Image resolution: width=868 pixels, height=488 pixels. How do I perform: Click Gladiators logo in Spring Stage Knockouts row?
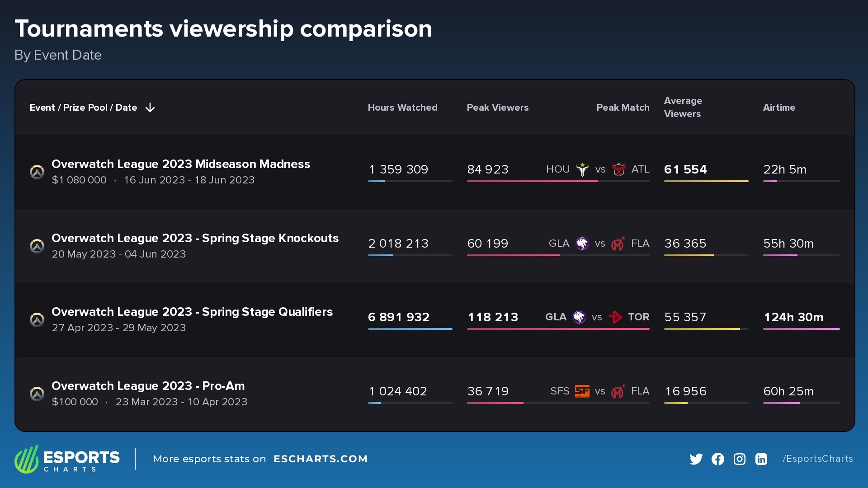pyautogui.click(x=582, y=244)
